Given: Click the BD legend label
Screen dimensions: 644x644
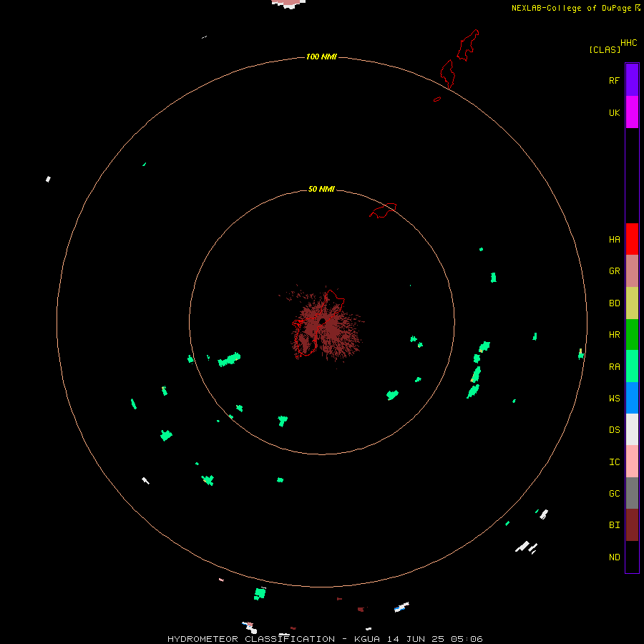Looking at the screenshot, I should [614, 303].
